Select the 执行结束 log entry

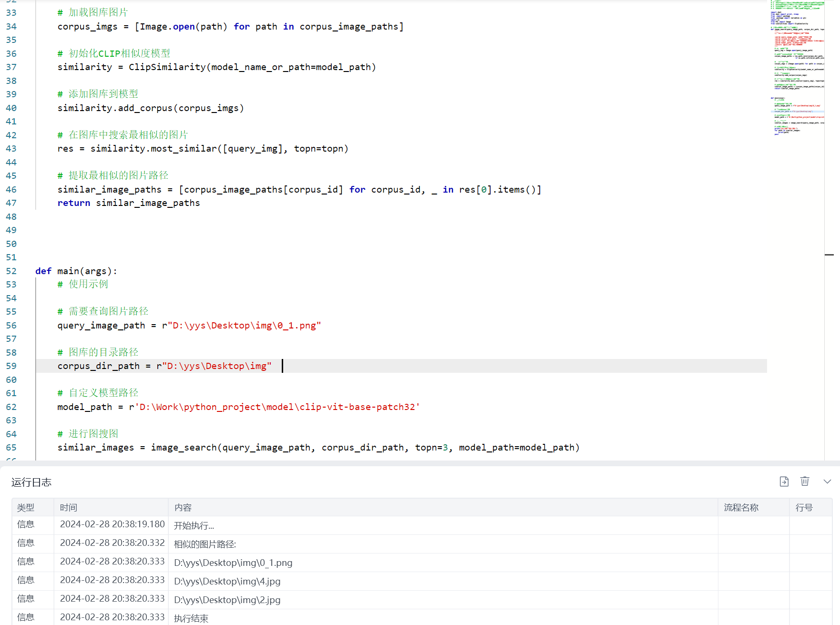pos(191,618)
